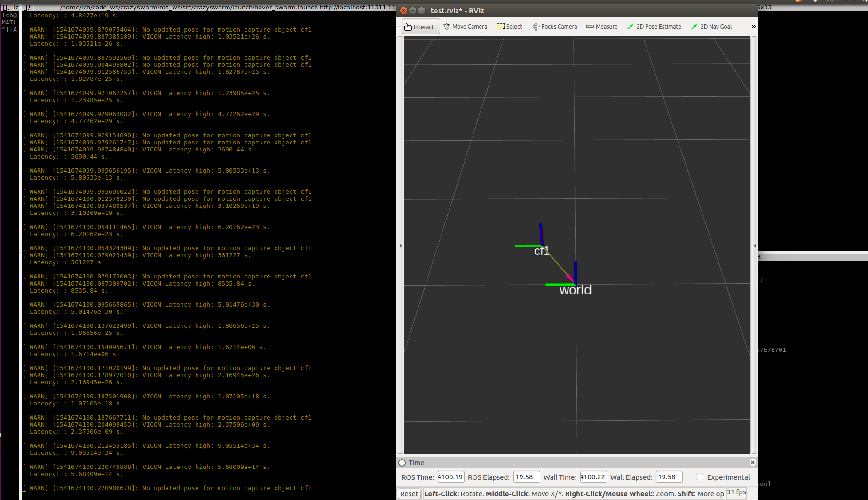Open the terminal grouping menu arrow
Screen dimensions: 868x500
(x=27, y=8)
